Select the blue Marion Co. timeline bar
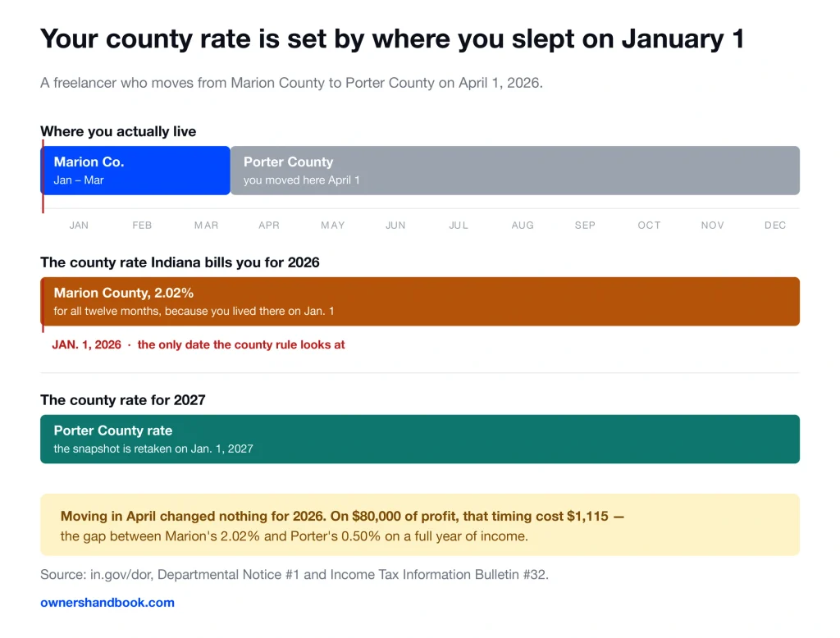The width and height of the screenshot is (840, 638). tap(135, 171)
